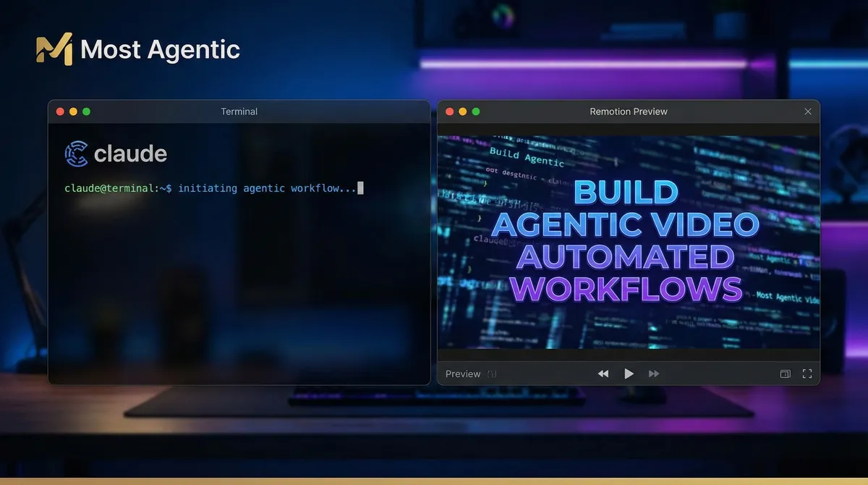
Task: Enter fullscreen using the expand icon
Action: [807, 374]
